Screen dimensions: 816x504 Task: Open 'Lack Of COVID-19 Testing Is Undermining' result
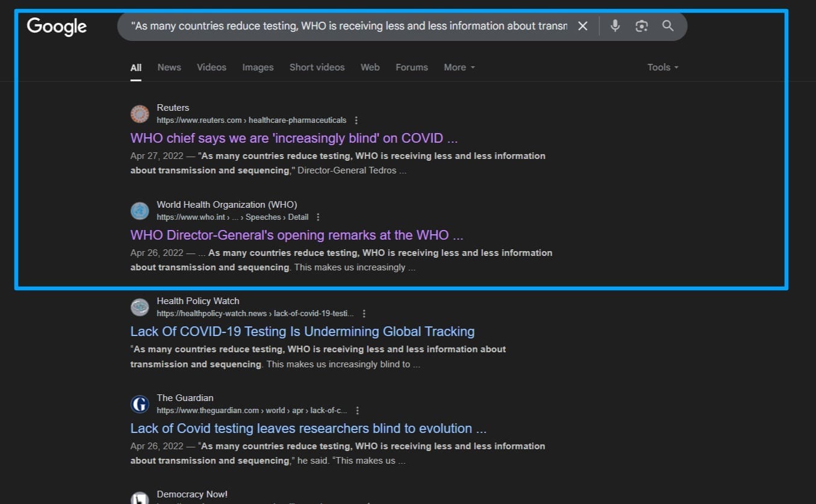302,331
